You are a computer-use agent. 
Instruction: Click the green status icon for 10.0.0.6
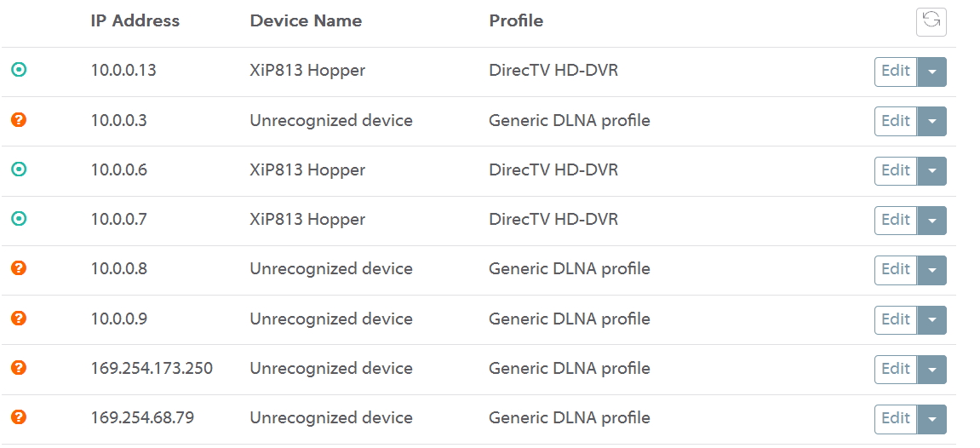(x=19, y=169)
